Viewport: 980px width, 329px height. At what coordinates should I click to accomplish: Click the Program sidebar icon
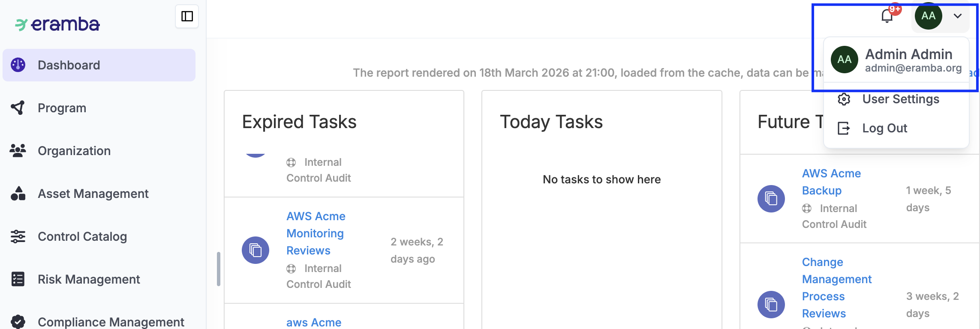(x=18, y=108)
